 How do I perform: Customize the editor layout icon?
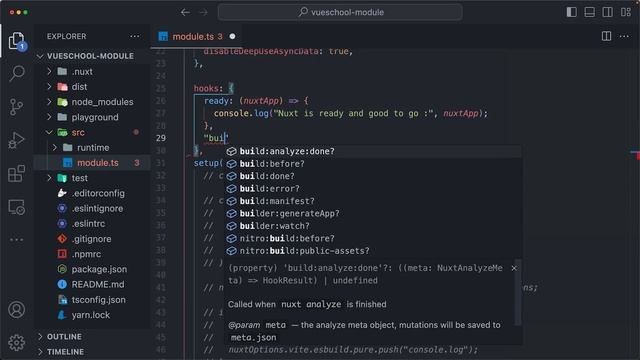[x=626, y=12]
